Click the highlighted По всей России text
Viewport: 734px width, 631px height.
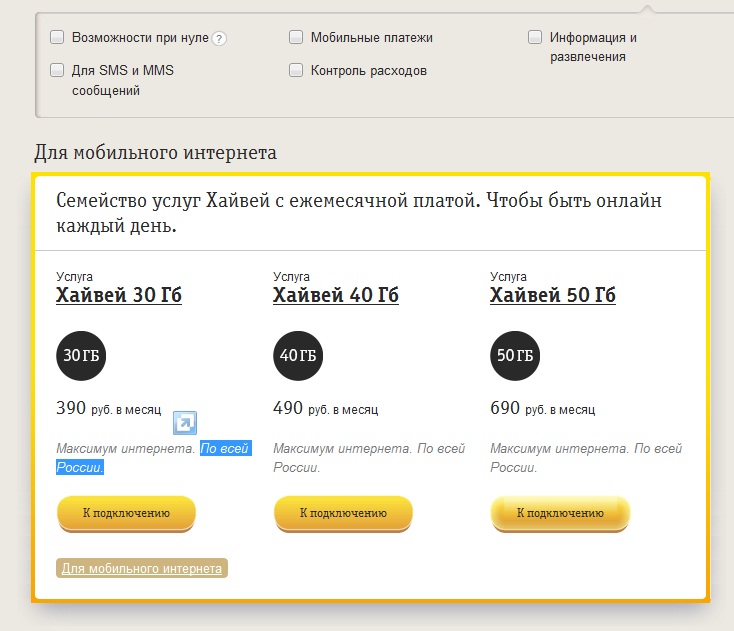click(x=154, y=458)
